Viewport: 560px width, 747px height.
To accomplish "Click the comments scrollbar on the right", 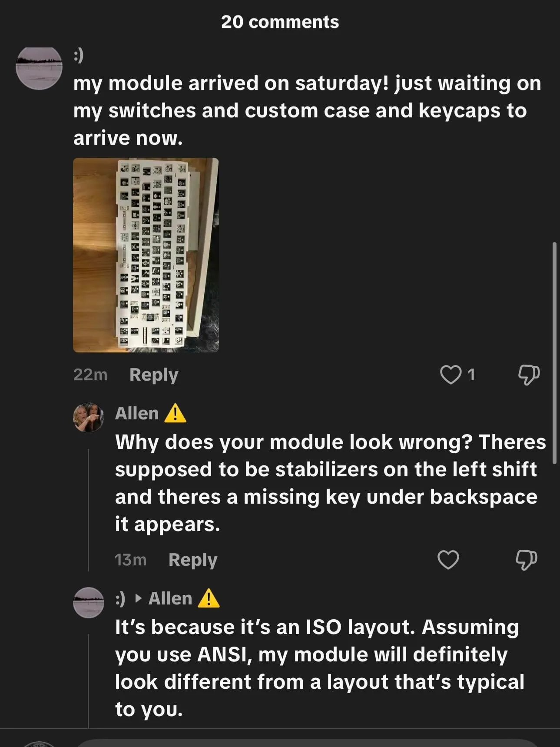I will pyautogui.click(x=554, y=353).
